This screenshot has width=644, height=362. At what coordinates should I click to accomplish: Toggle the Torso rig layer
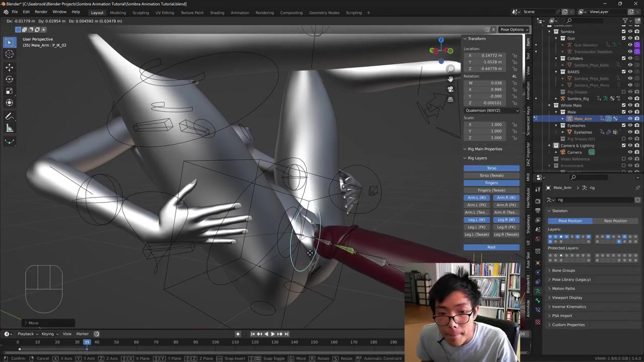[491, 168]
